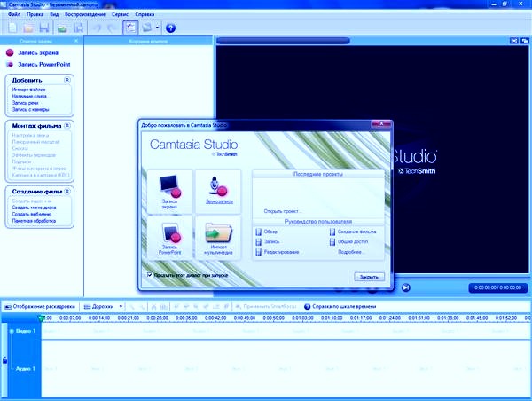Collapse the Монтаж фильма section
This screenshot has height=401, width=532.
69,125
